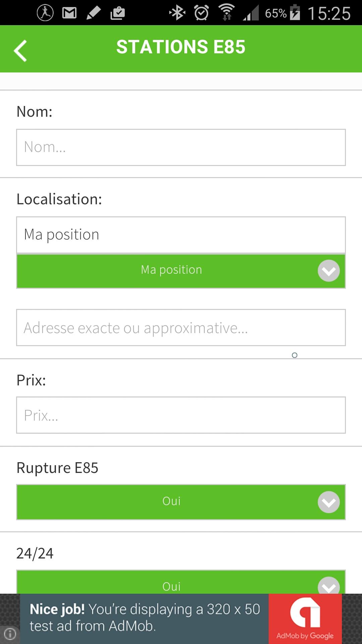The image size is (362, 644).
Task: Tap the Gmail notification icon
Action: 69,13
